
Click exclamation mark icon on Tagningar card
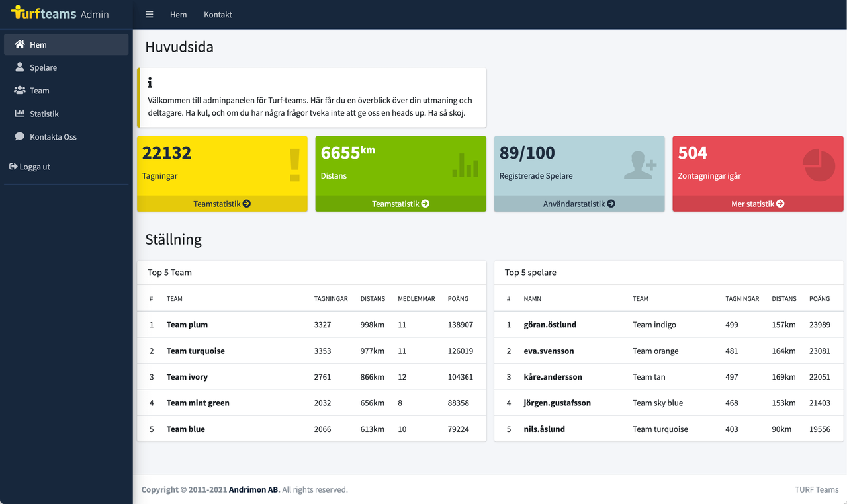(x=294, y=165)
